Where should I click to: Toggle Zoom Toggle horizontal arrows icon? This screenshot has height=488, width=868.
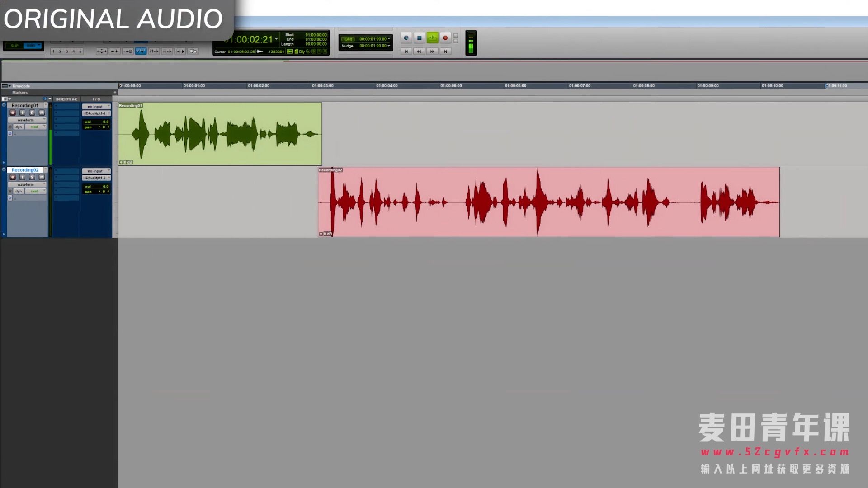[x=101, y=52]
